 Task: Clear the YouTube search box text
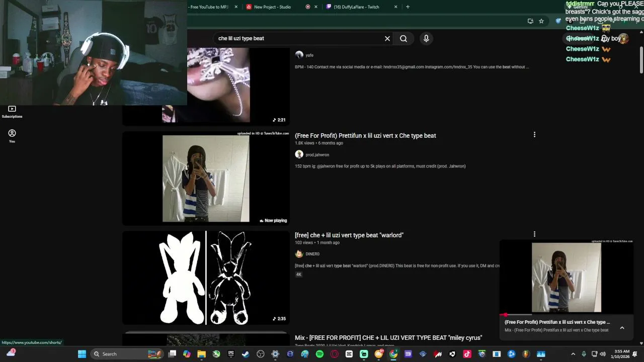(x=387, y=38)
